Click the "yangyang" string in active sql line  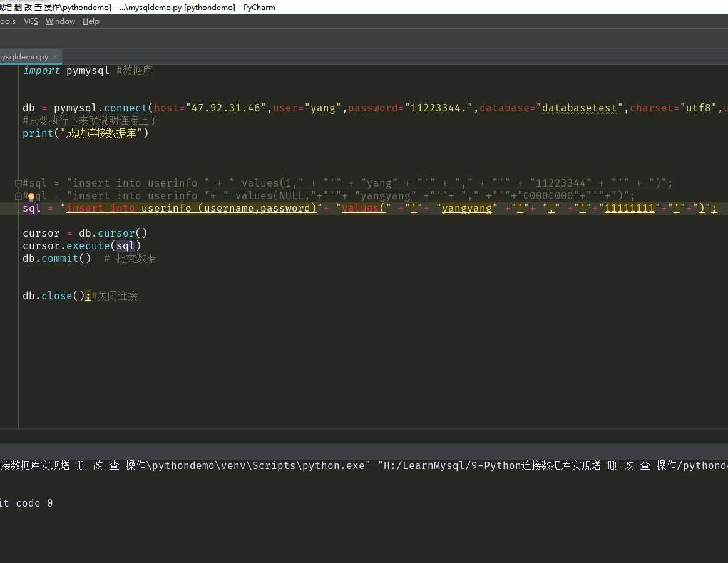coord(466,209)
